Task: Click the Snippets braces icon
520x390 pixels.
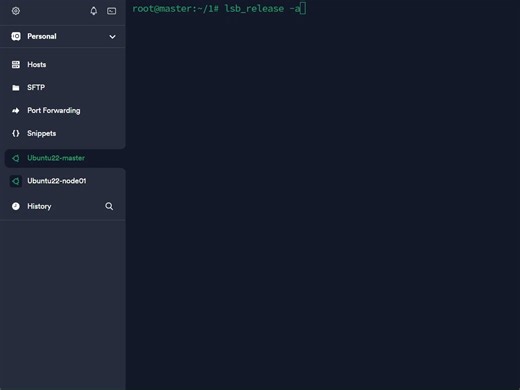Action: (x=16, y=133)
